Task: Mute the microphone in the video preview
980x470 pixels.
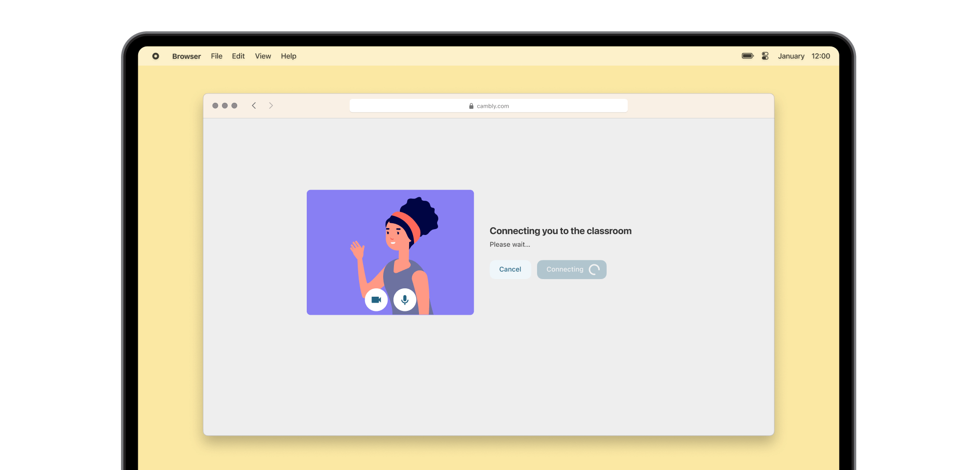Action: pyautogui.click(x=405, y=300)
